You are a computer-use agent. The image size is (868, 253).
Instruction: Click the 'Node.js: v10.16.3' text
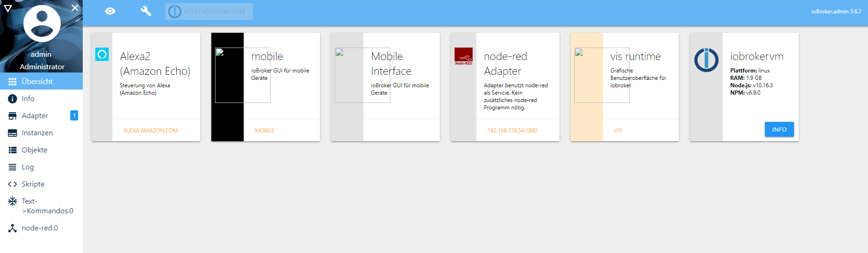(751, 85)
